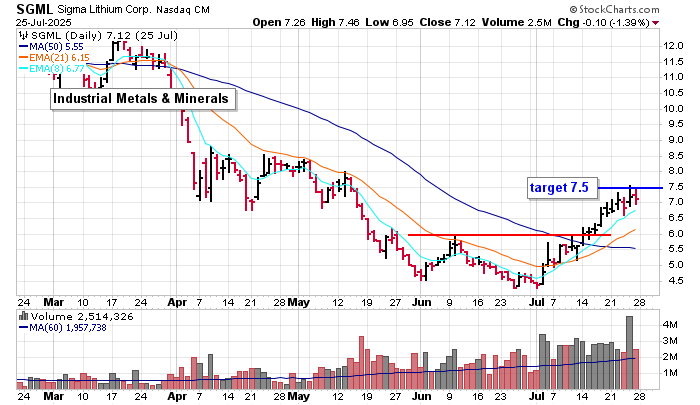The image size is (700, 405).
Task: Click the 3M volume axis label
Action: 671,341
